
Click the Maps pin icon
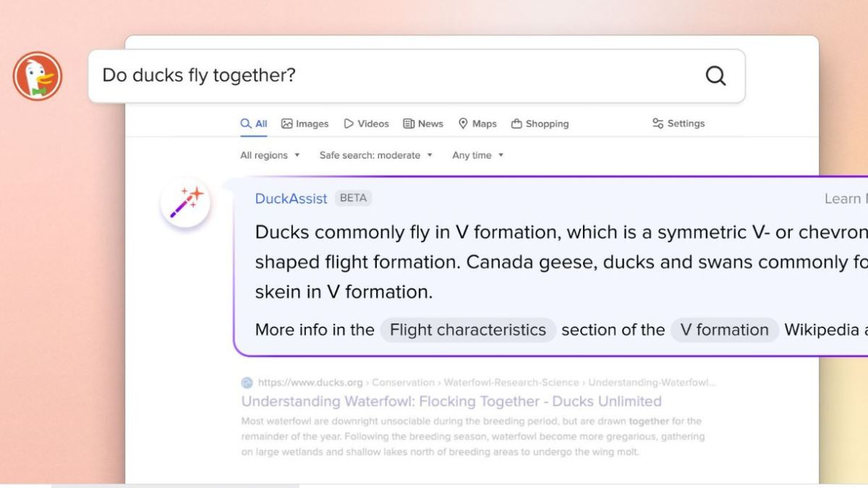[464, 123]
